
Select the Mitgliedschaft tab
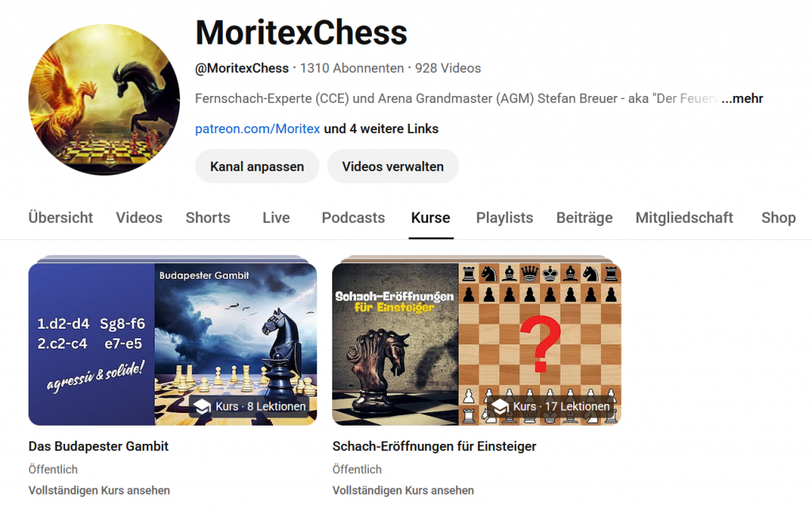pyautogui.click(x=684, y=217)
